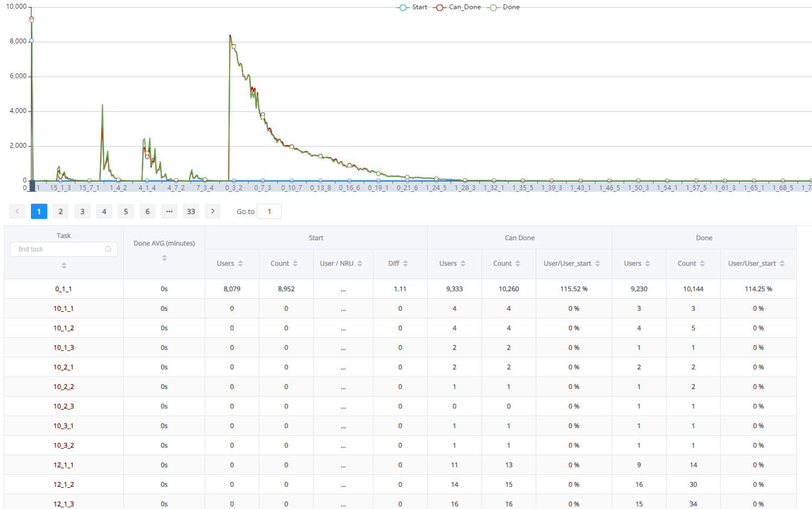The width and height of the screenshot is (812, 509).
Task: Open page 2 of the table
Action: tap(61, 211)
